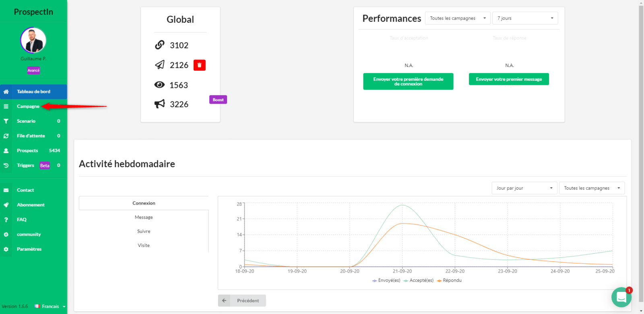Click the purple Boost badge
The height and width of the screenshot is (314, 644).
pyautogui.click(x=218, y=100)
